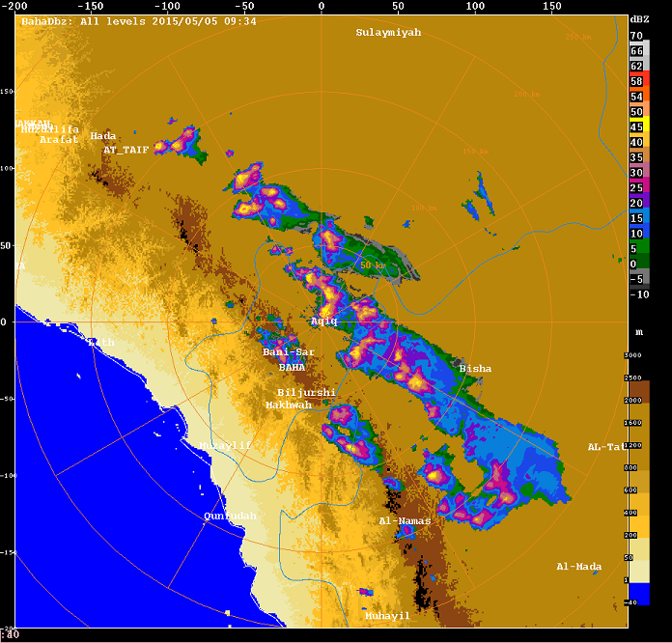The width and height of the screenshot is (672, 643).
Task: Click the Makhwah town label
Action: pyautogui.click(x=289, y=405)
